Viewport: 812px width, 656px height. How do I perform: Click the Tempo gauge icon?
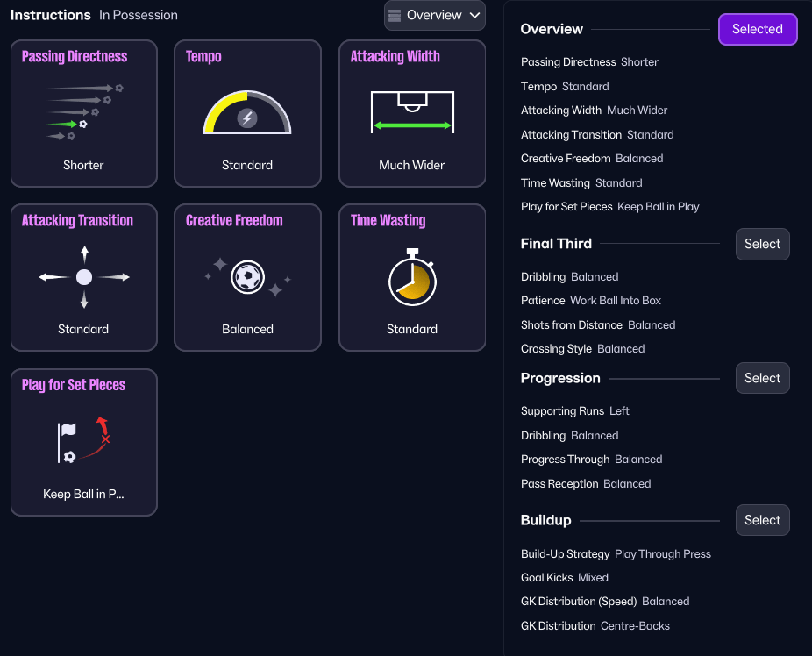(247, 112)
